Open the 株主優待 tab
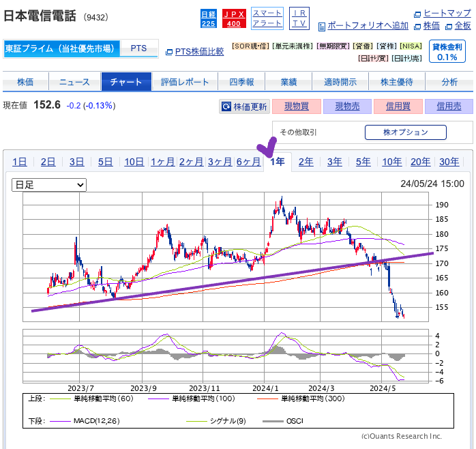Image resolution: width=476 pixels, height=449 pixels. pyautogui.click(x=397, y=82)
